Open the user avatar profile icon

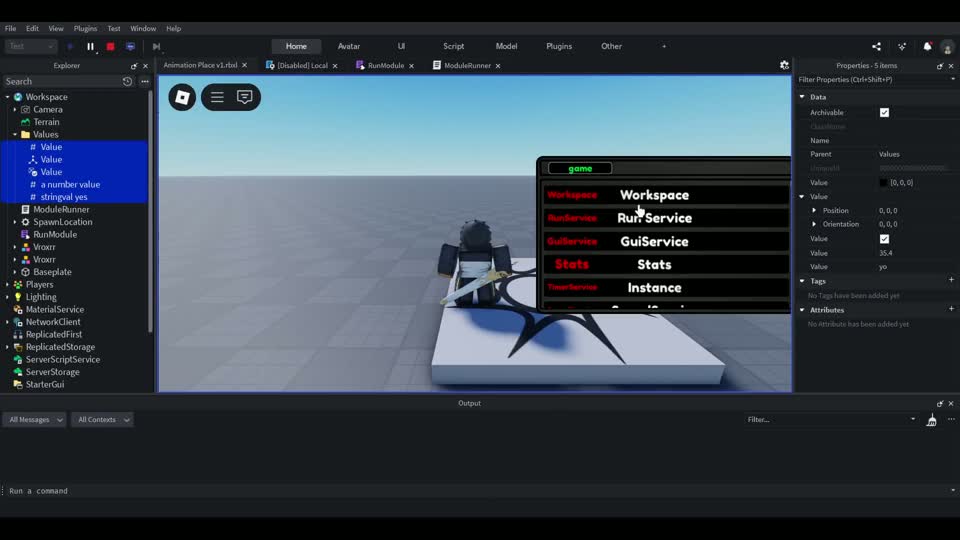pos(947,47)
